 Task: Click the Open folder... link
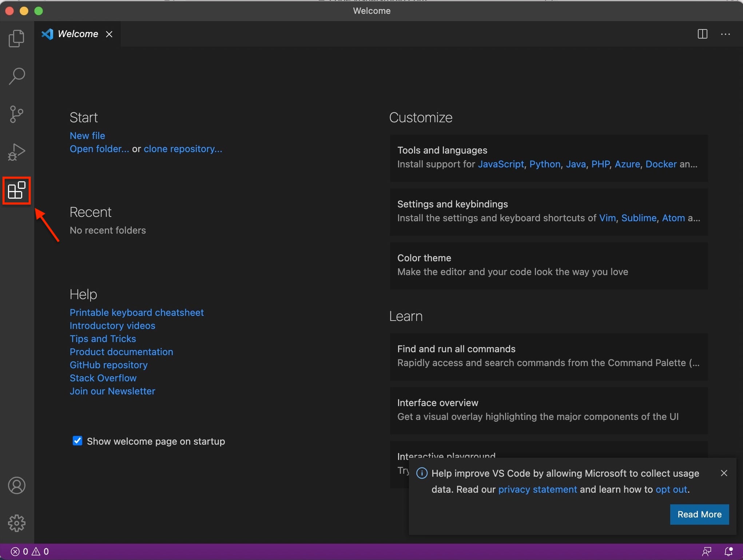(x=99, y=149)
